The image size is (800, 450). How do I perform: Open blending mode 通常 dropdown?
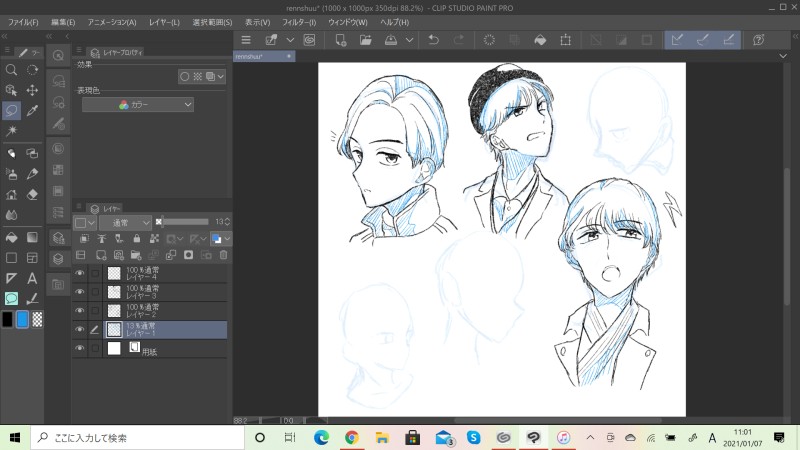click(125, 222)
